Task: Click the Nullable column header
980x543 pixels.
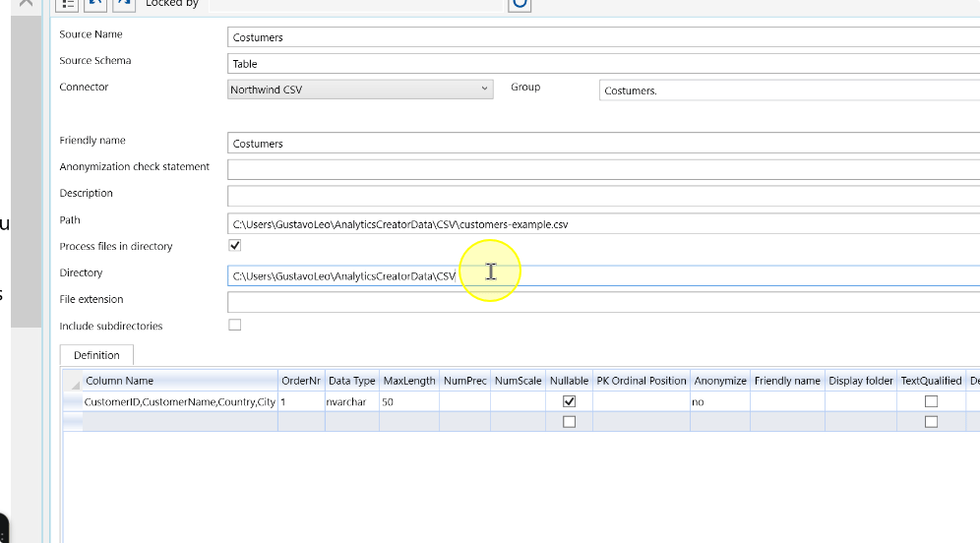Action: (569, 381)
